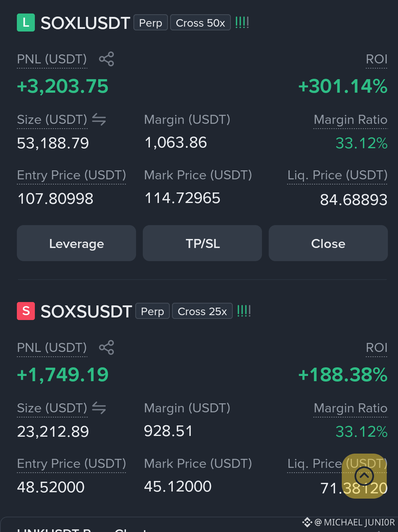Show info for SOXLUSDT ROI label
The width and height of the screenshot is (398, 532).
[x=377, y=59]
